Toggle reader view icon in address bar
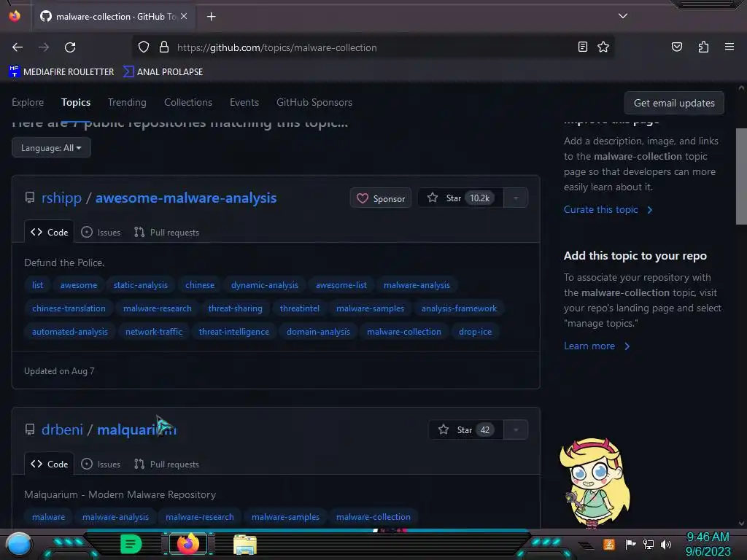747x560 pixels. click(x=582, y=47)
